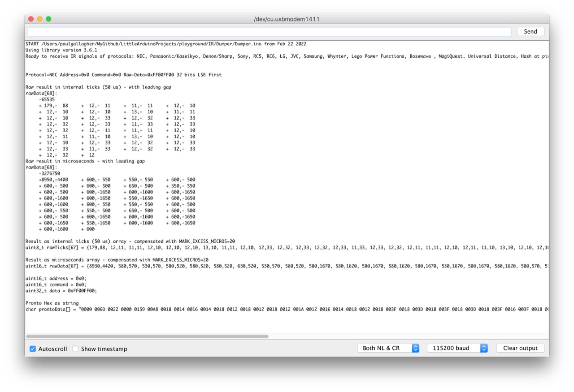Click the Protocol=NEC output line
This screenshot has width=574, height=392.
[x=123, y=75]
